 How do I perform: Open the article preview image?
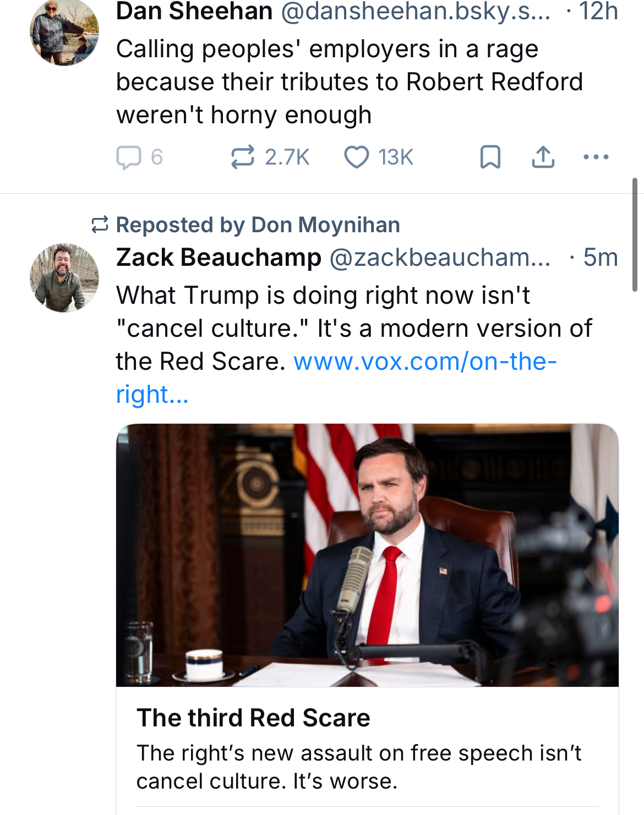pos(367,555)
